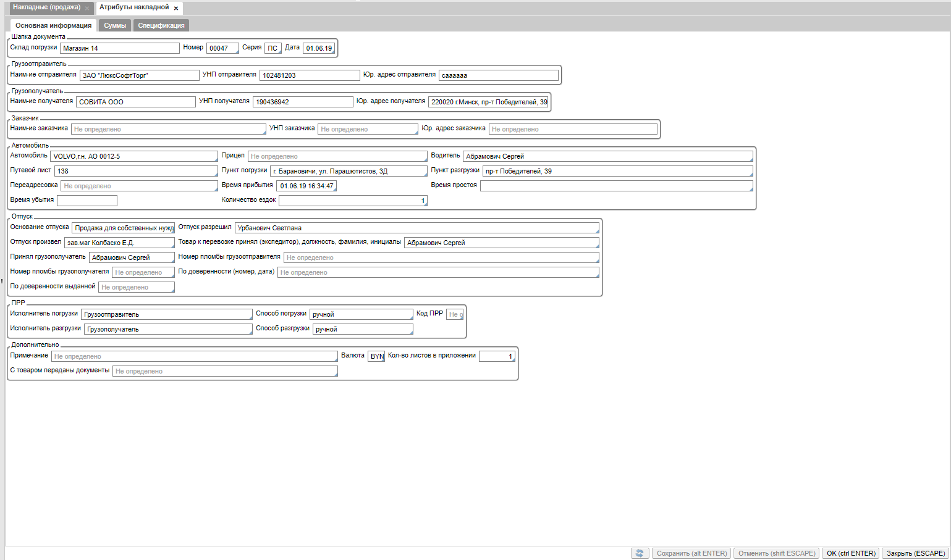Click the Закрыть (ESCAPE) button

point(915,553)
